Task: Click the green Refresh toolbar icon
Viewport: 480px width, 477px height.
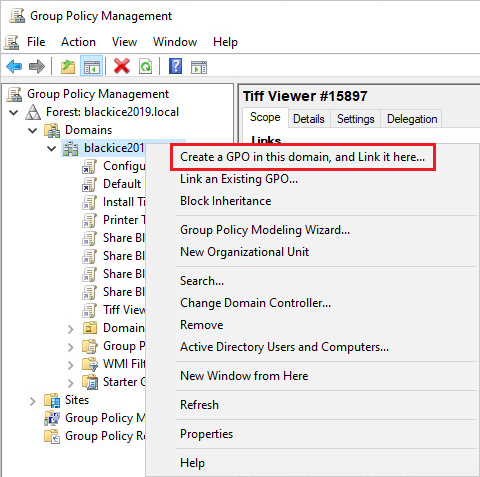Action: (x=146, y=67)
